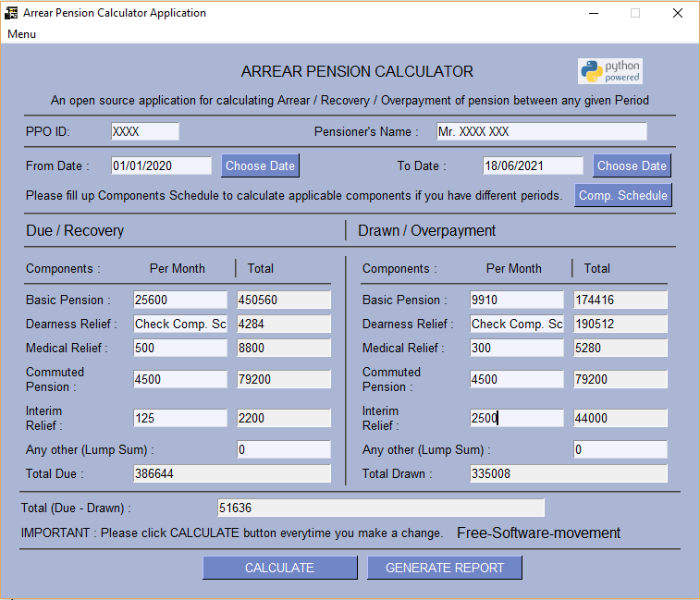700x600 pixels.
Task: Click Due Dearness Relief per month field
Action: point(180,324)
